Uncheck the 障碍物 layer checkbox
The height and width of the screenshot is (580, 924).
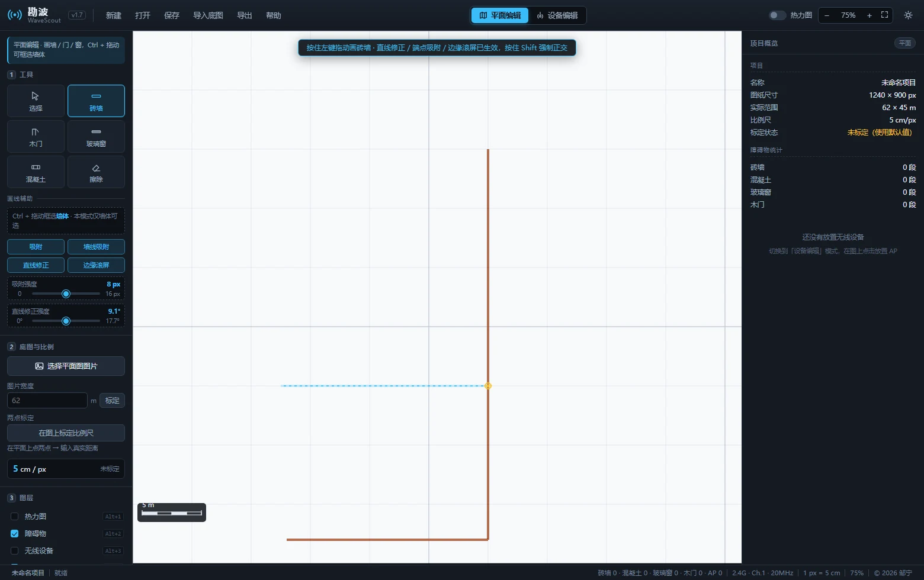point(15,534)
